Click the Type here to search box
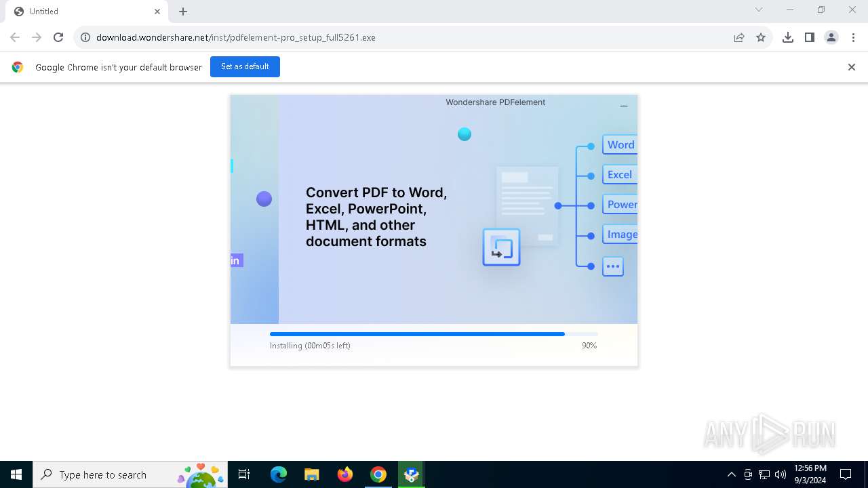Image resolution: width=868 pixels, height=488 pixels. click(x=129, y=474)
